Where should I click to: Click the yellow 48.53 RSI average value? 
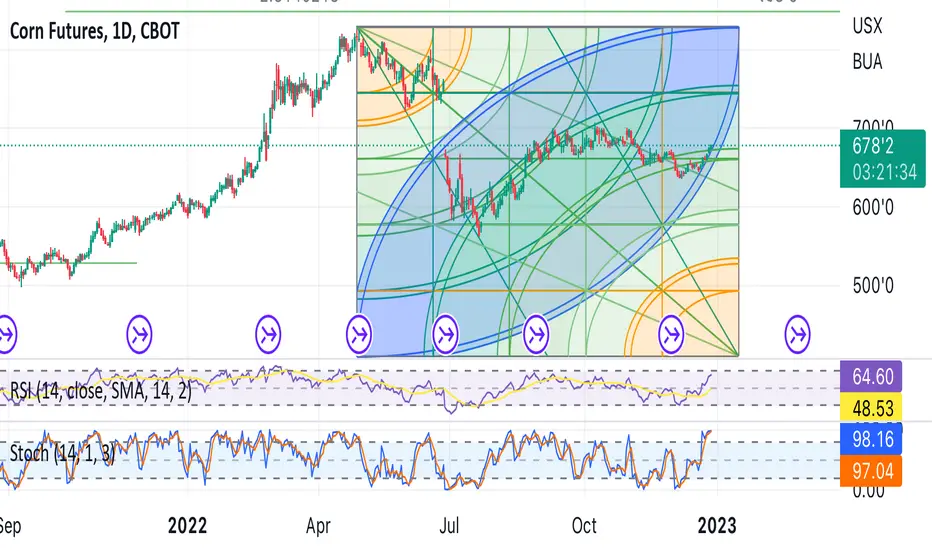click(x=871, y=408)
